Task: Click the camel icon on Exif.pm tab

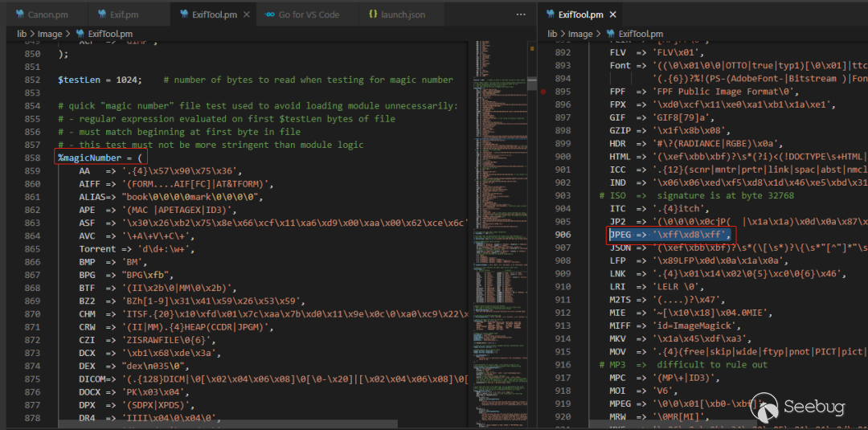Action: pos(102,14)
